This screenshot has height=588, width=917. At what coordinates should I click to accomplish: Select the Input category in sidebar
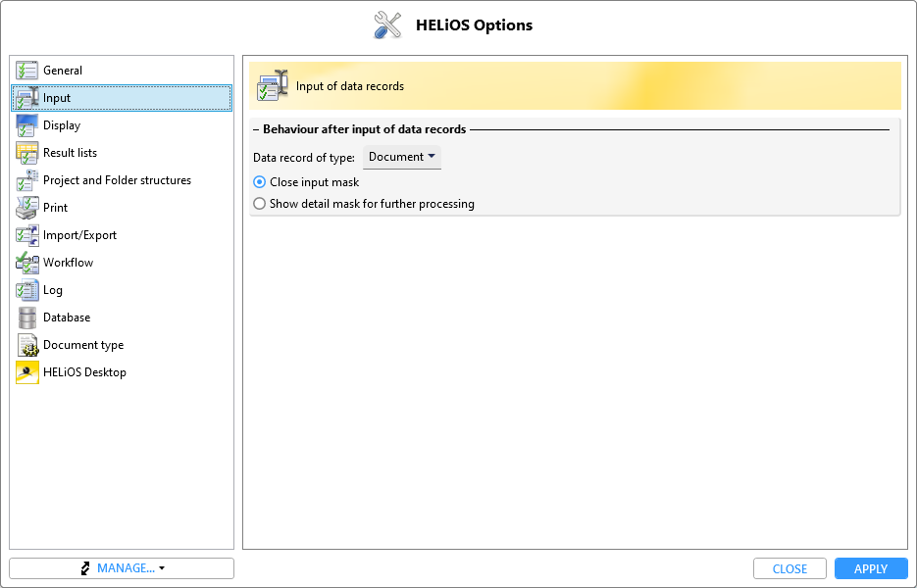(x=57, y=98)
